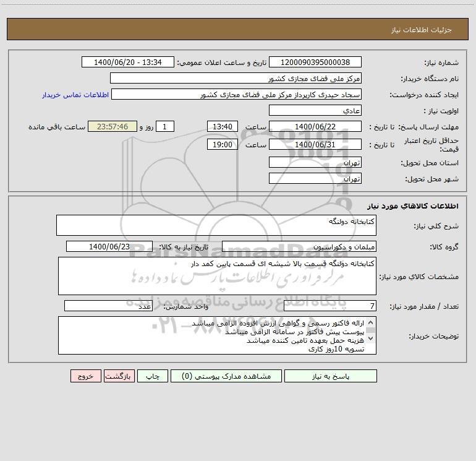Click delivery city field تهران

[315, 178]
